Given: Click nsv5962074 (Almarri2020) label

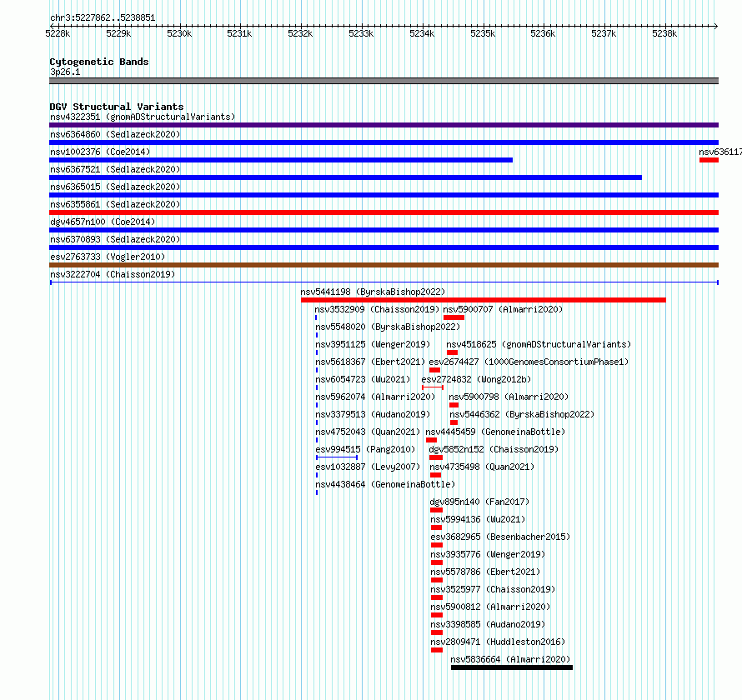Looking at the screenshot, I should [375, 397].
